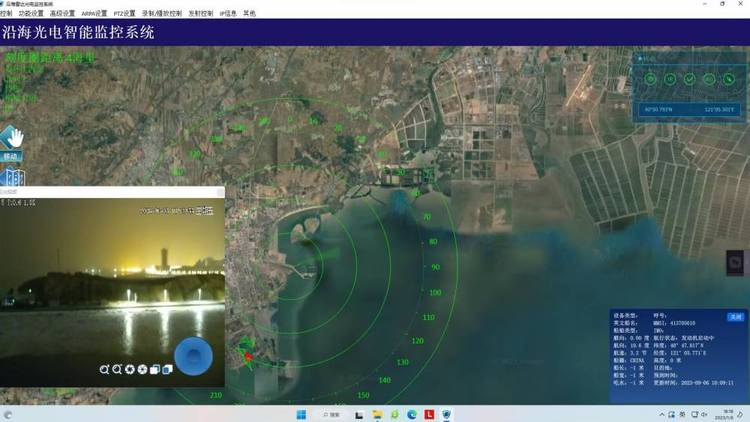Image resolution: width=750 pixels, height=422 pixels.
Task: Select the hand pan (移动) tool
Action: pyautogui.click(x=11, y=143)
